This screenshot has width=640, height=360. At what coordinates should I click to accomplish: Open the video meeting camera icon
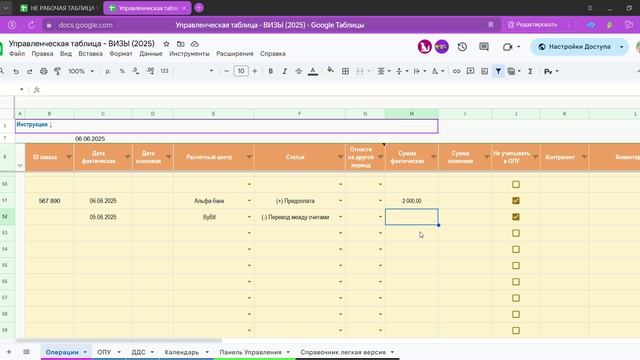(x=507, y=47)
